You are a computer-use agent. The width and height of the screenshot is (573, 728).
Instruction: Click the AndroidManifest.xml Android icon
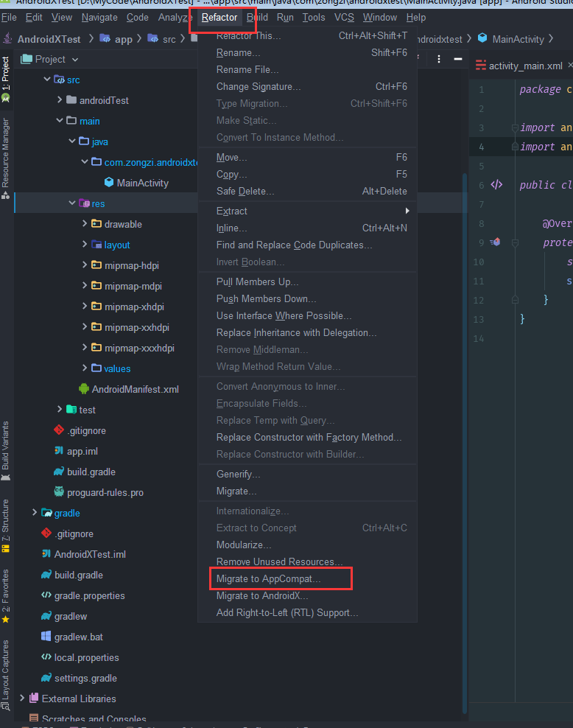84,388
